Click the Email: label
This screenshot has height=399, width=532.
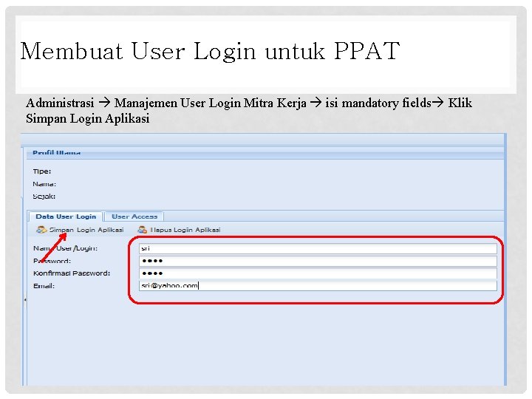44,286
